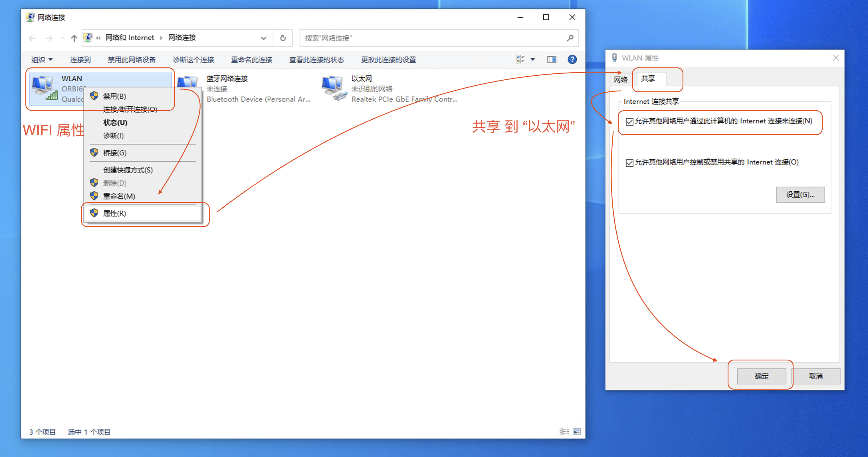868x457 pixels.
Task: Open the view options dropdown arrow
Action: [x=533, y=60]
